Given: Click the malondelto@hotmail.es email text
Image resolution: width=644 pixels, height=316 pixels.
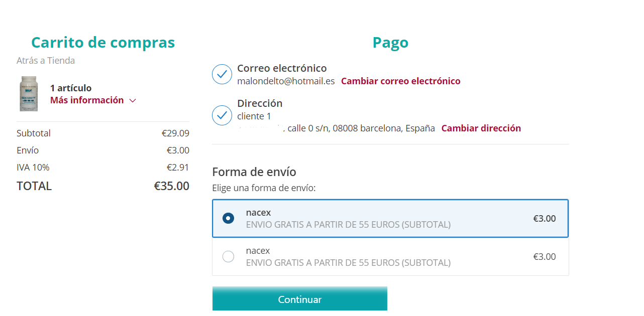Looking at the screenshot, I should pos(286,81).
